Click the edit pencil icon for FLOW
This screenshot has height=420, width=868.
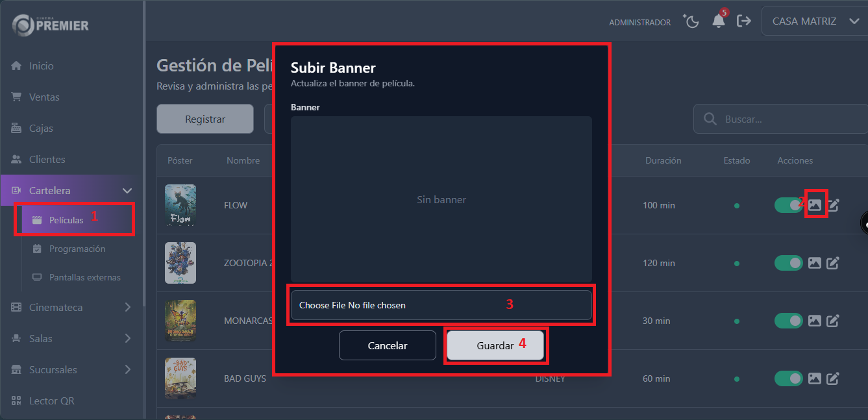coord(833,205)
